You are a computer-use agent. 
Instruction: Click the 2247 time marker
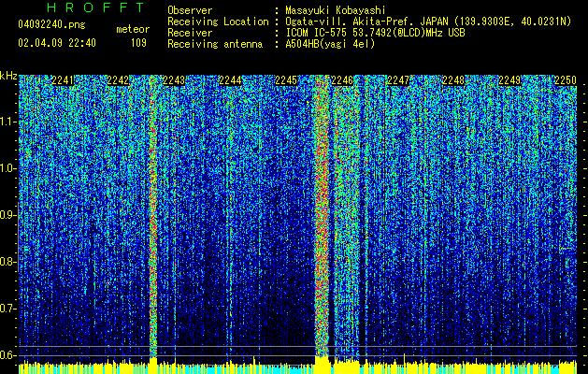point(398,80)
